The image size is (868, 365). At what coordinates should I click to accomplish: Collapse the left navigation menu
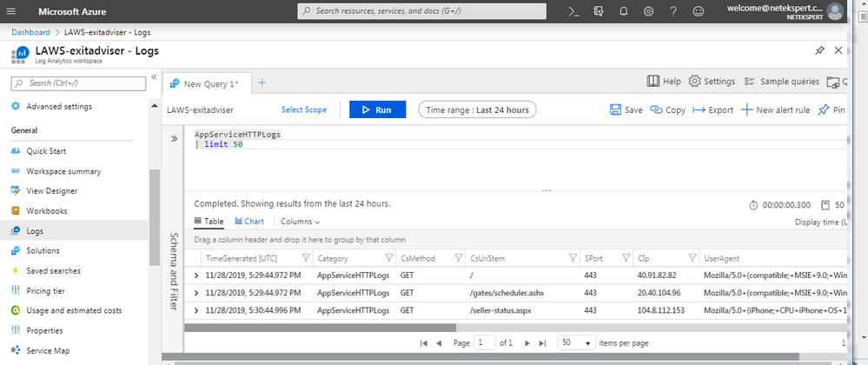[x=154, y=76]
